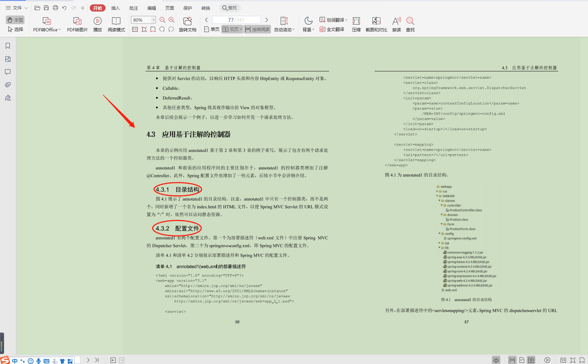Open comments panel in left sidebar
The image size is (588, 364).
pos(8,72)
